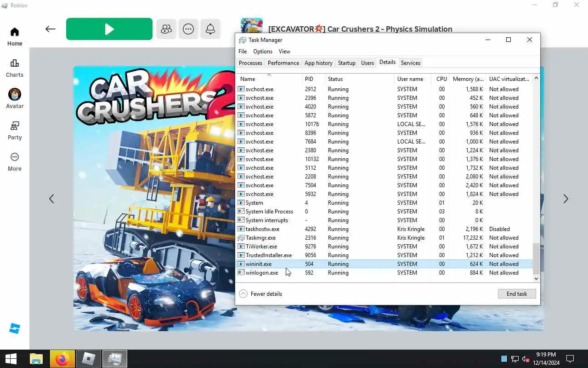Show the next game screenshot arrow
The height and width of the screenshot is (368, 588).
[566, 199]
